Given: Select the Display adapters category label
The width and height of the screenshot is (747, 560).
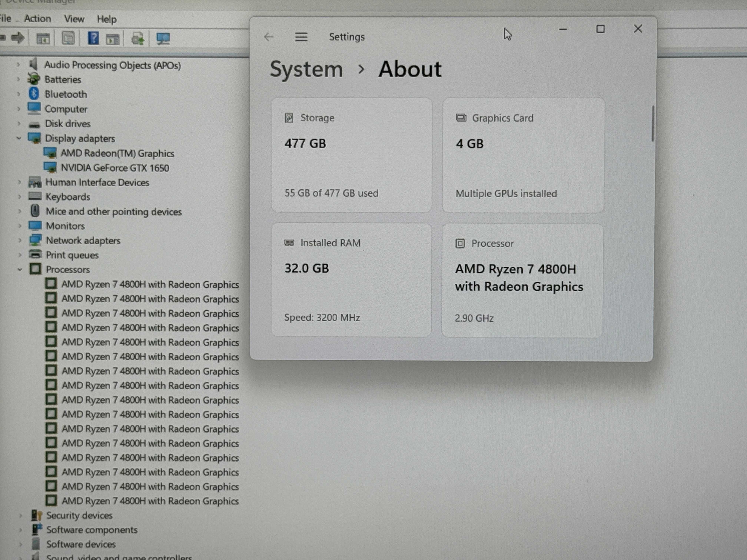Looking at the screenshot, I should pyautogui.click(x=80, y=138).
